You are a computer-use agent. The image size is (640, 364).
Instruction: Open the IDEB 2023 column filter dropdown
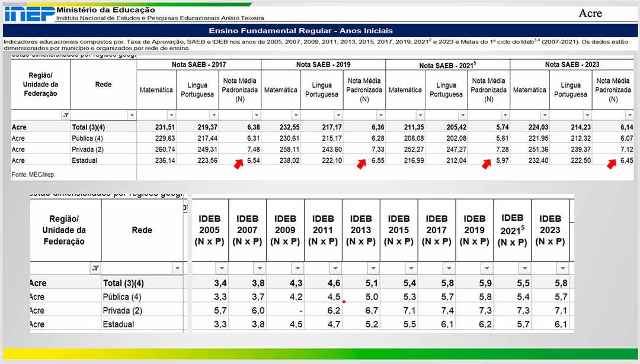click(x=562, y=268)
